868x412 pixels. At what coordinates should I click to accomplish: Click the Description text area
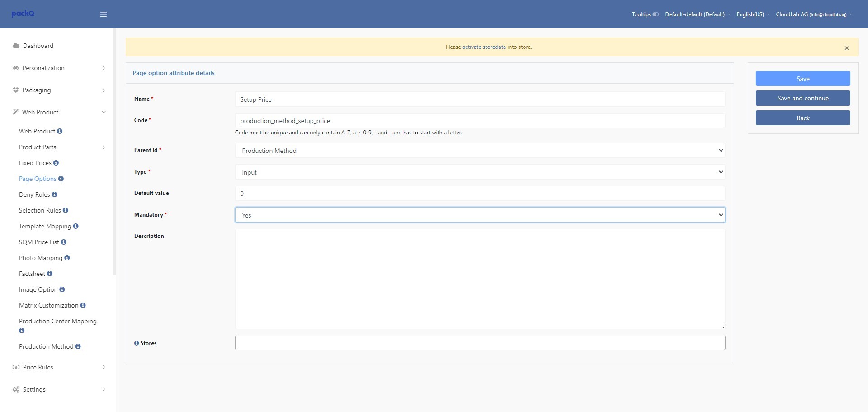[x=480, y=279]
